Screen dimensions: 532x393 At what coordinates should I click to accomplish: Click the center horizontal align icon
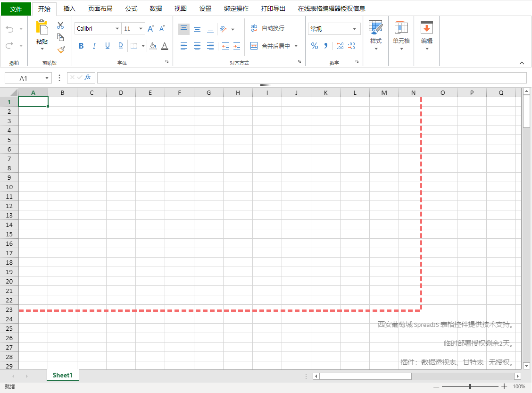[197, 46]
